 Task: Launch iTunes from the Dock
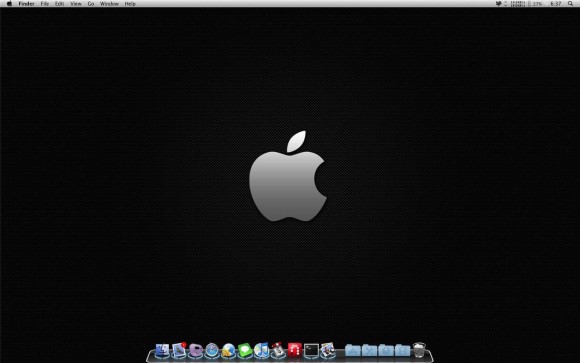[262, 350]
